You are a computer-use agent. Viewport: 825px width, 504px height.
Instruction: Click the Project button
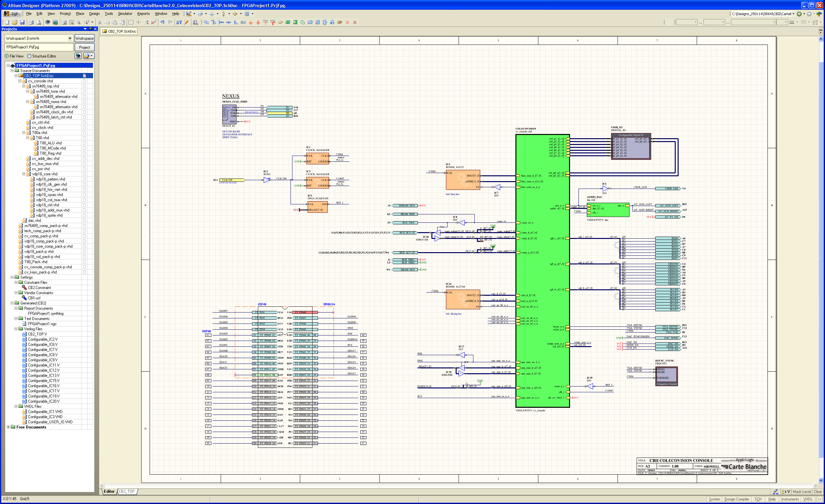pyautogui.click(x=84, y=47)
